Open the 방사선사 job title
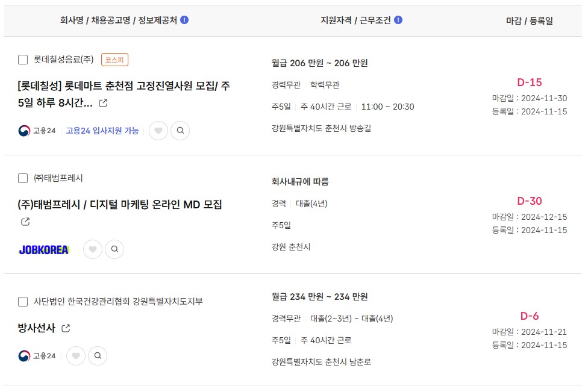 36,328
